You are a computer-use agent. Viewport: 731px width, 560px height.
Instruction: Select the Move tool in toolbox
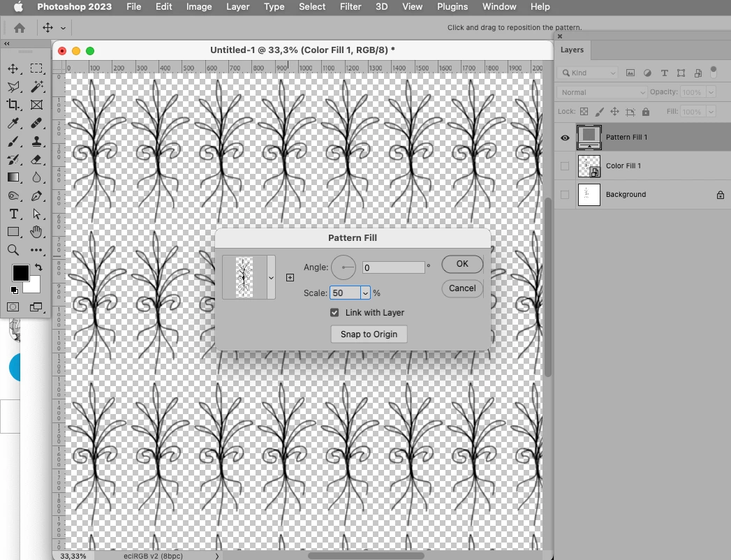[x=13, y=68]
